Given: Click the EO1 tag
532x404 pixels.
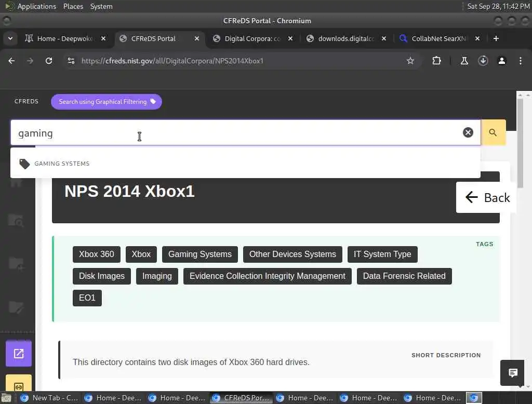Looking at the screenshot, I should point(87,298).
